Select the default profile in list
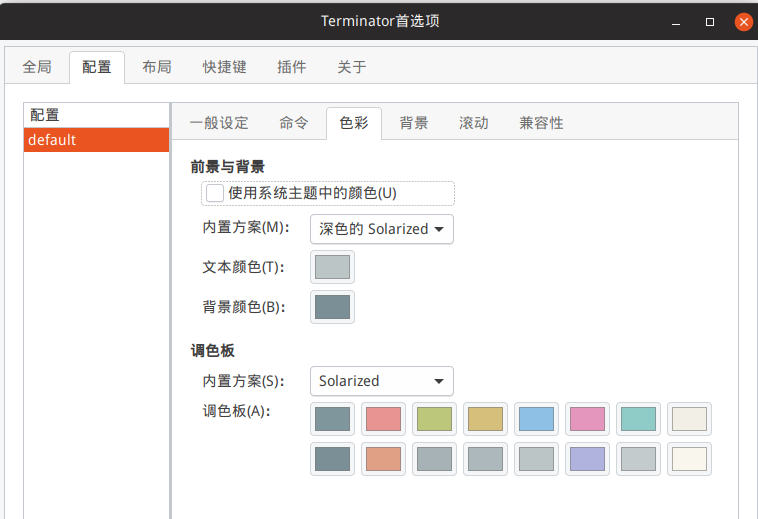The height and width of the screenshot is (519, 758). click(x=96, y=140)
